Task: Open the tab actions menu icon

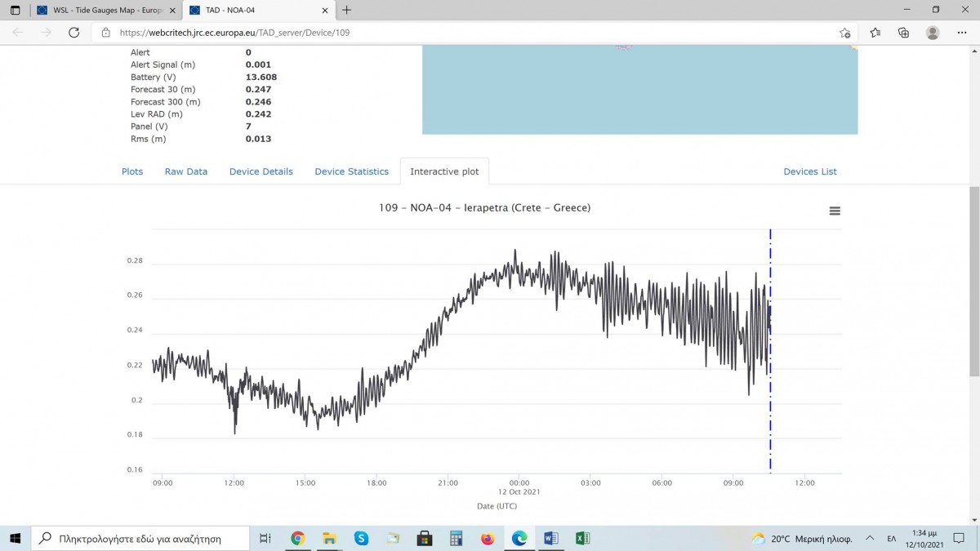Action: click(15, 10)
